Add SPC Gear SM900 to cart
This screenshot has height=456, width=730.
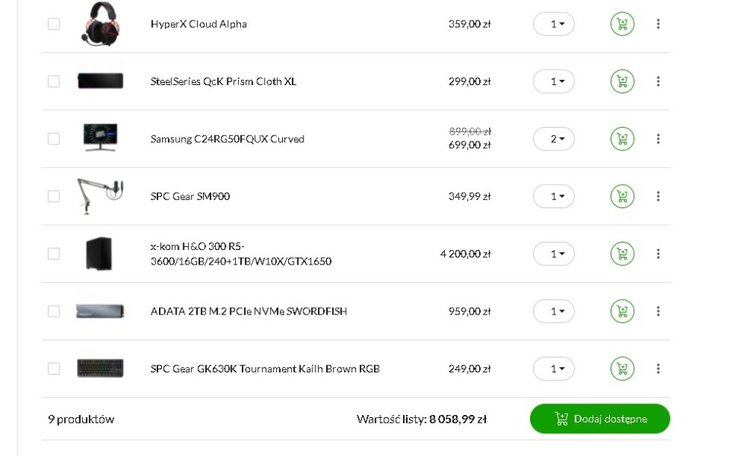click(x=622, y=196)
